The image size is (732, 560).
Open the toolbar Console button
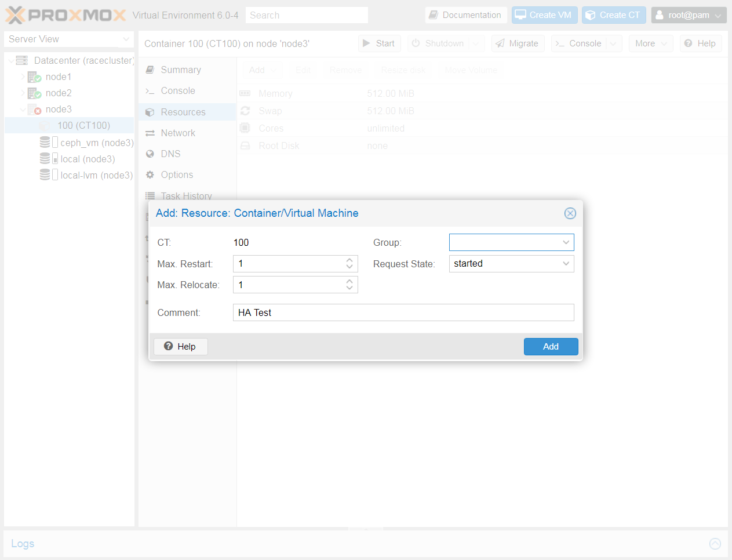578,43
